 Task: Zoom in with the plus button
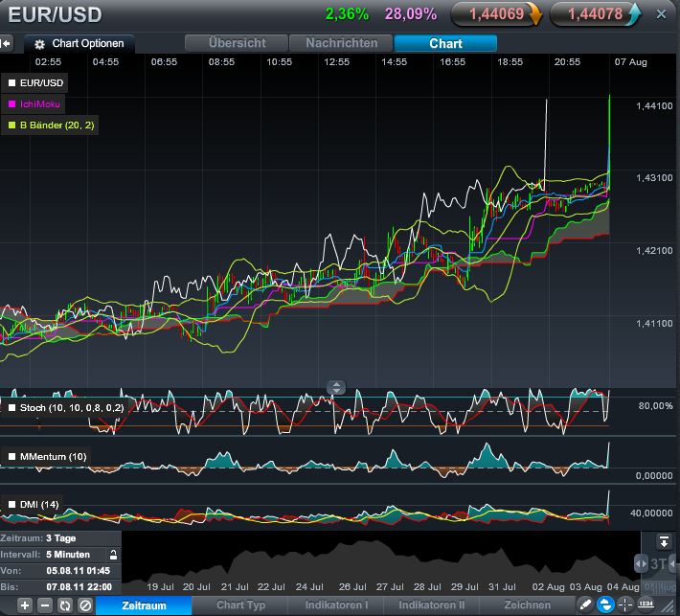coord(25,605)
